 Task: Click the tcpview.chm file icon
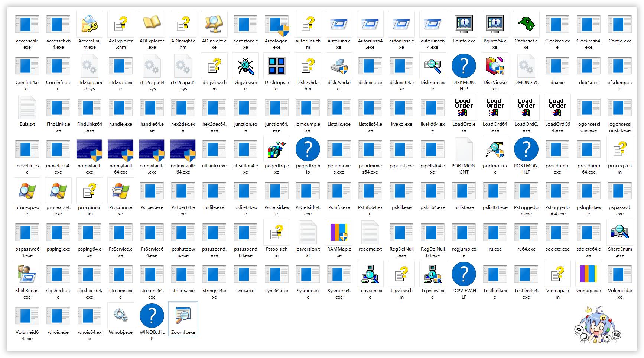coord(401,274)
